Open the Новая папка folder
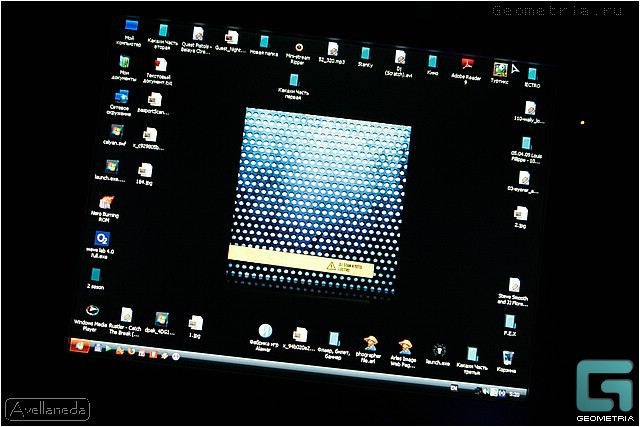The width and height of the screenshot is (640, 427). point(264,42)
